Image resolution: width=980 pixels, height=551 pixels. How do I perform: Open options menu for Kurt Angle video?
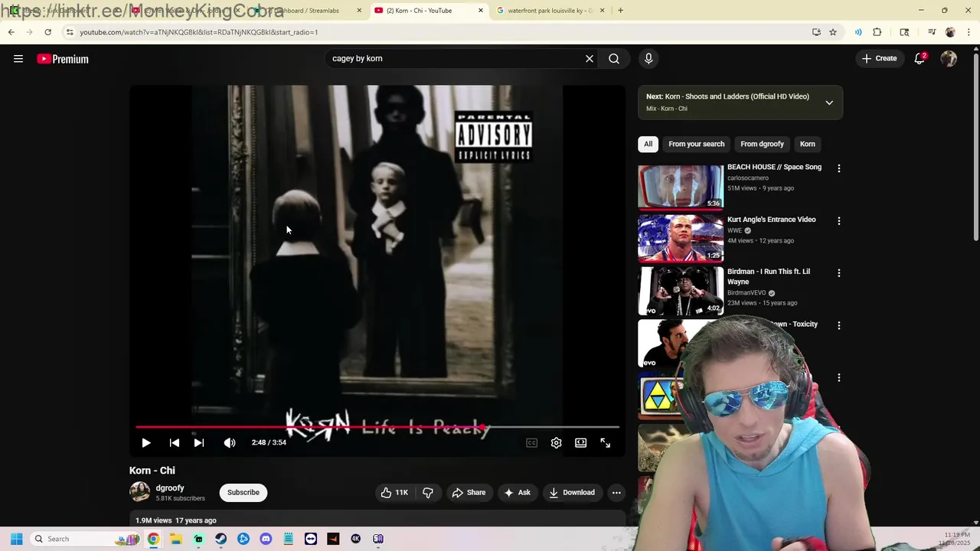click(x=838, y=220)
